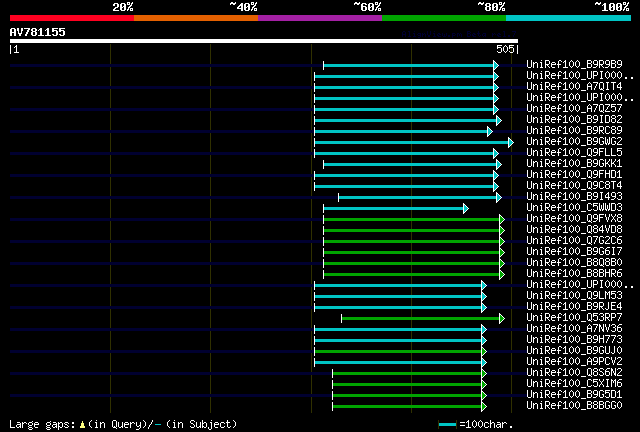Select the UniRef100_Q8S6N2 label
This screenshot has height=432, width=640.
[574, 373]
